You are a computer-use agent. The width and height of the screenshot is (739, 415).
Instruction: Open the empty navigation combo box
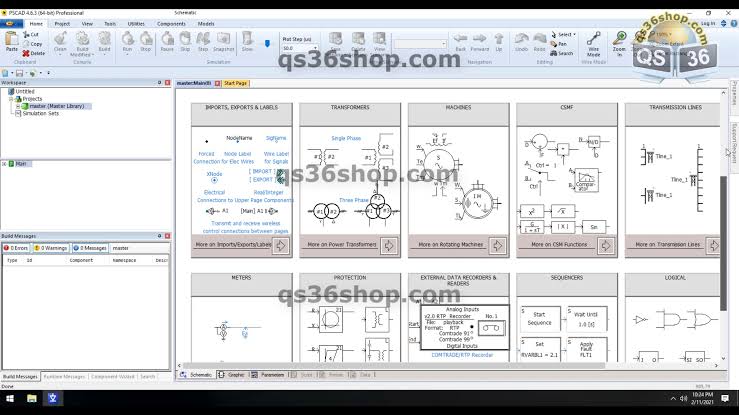click(x=420, y=44)
